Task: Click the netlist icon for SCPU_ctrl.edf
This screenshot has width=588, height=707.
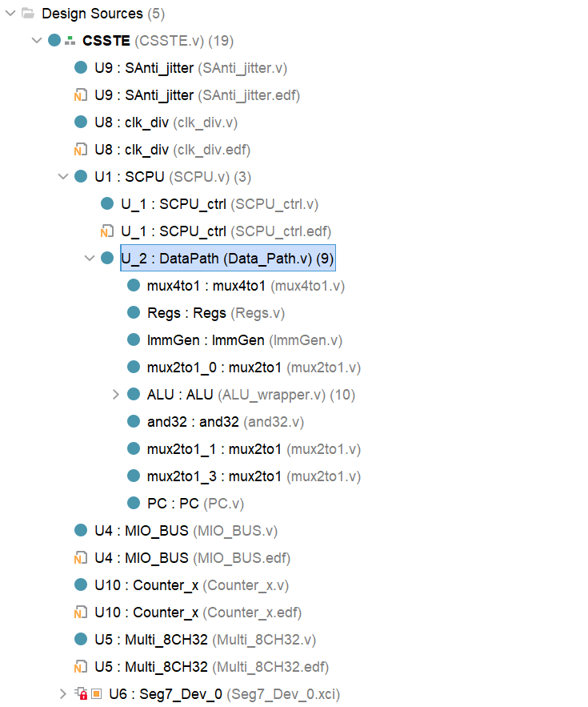Action: (x=107, y=231)
